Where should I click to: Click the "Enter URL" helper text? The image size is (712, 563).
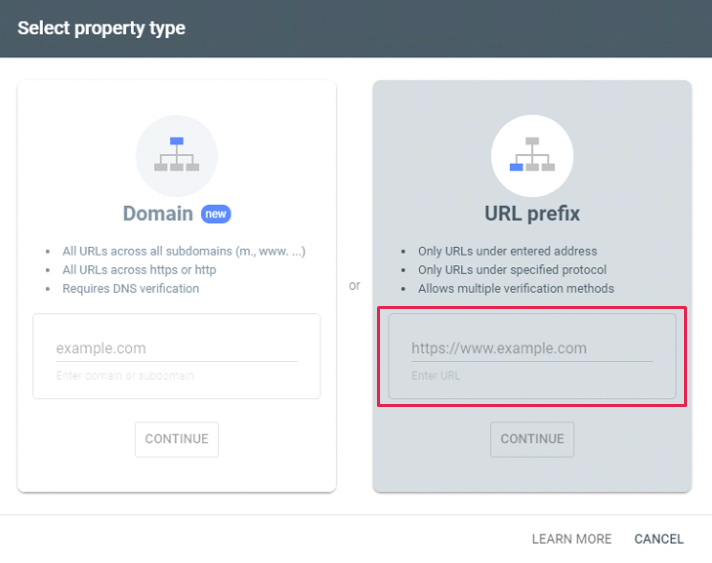click(435, 376)
